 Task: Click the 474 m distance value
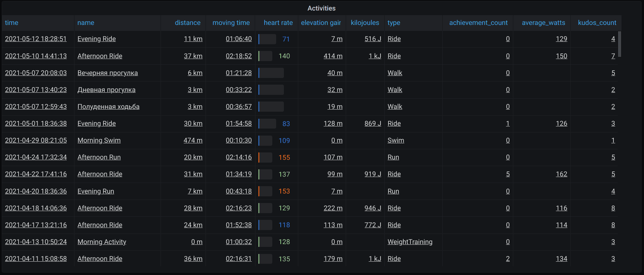(193, 140)
